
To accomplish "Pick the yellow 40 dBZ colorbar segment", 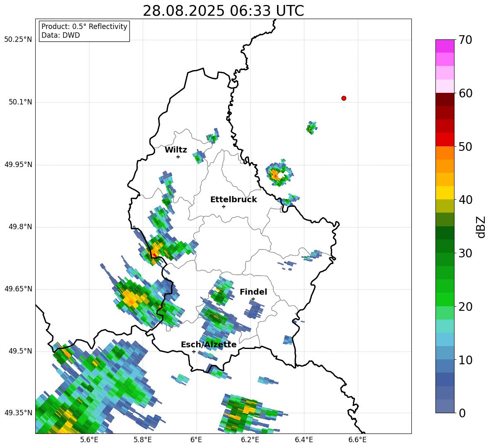I will 445,192.
